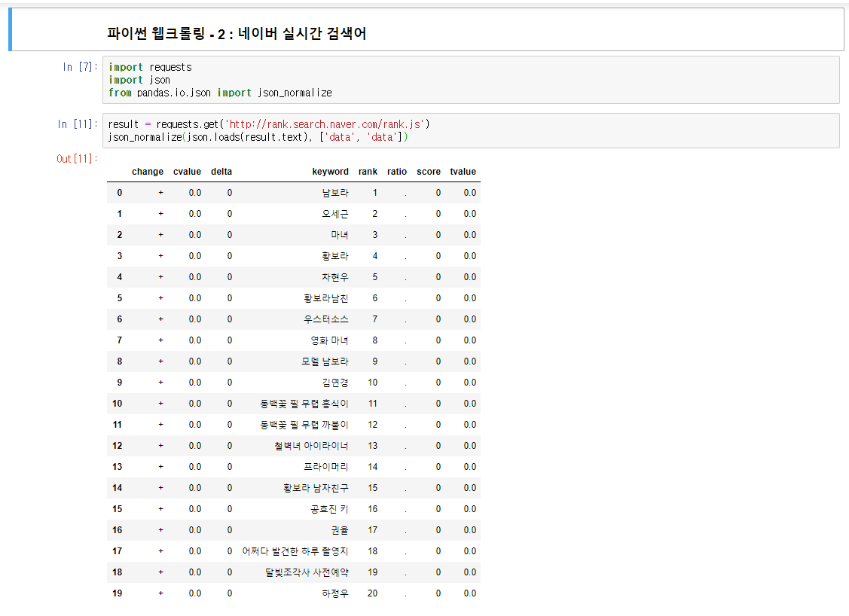Click row index 19 in the dataframe
Viewport: 849px width, 616px height.
click(x=118, y=594)
